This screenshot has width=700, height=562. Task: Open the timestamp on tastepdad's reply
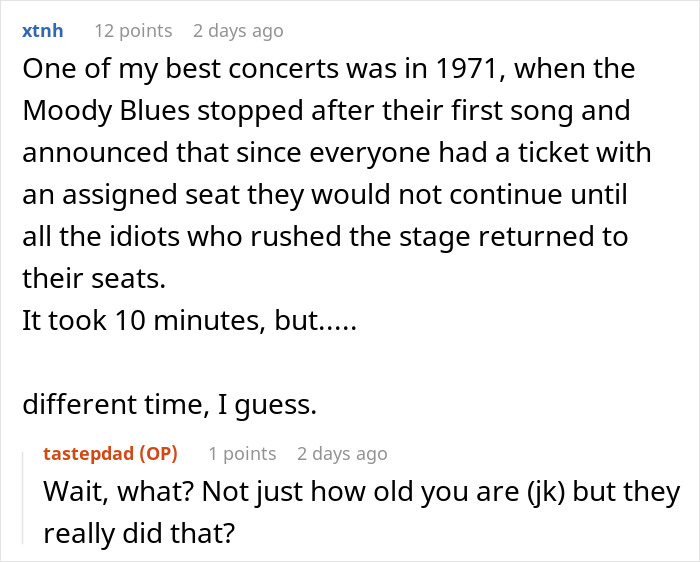342,453
